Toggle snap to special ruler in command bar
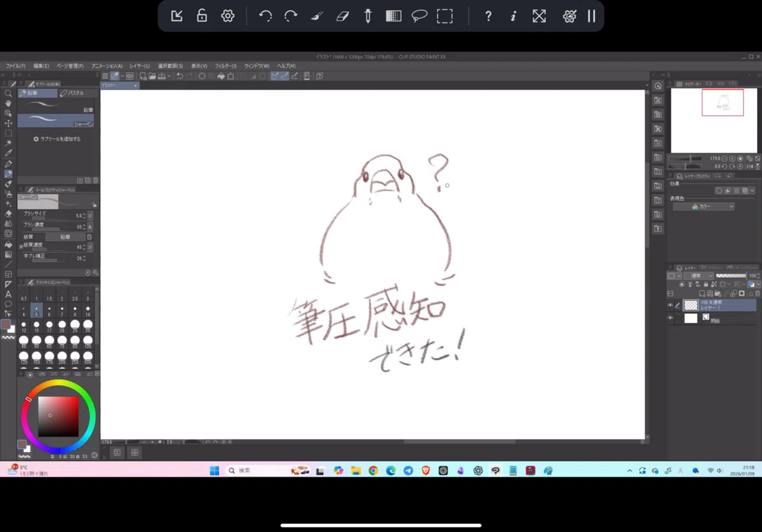Screen dimensions: 762x532 284,76
